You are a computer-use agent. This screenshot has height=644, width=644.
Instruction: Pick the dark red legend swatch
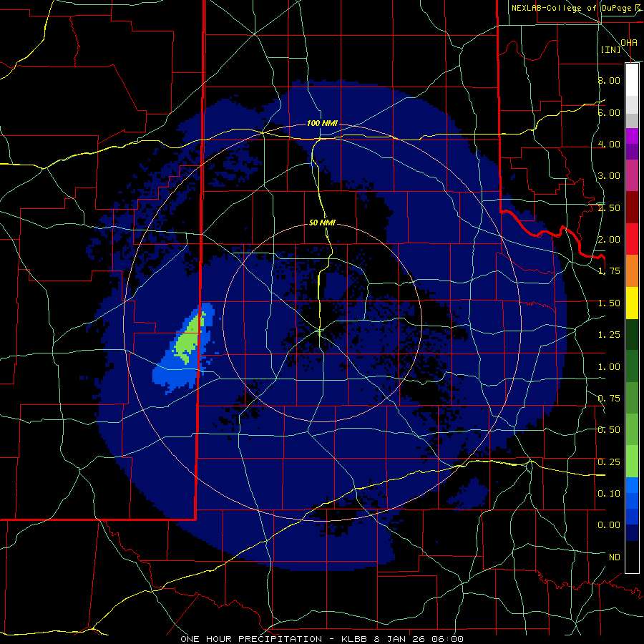click(x=632, y=208)
